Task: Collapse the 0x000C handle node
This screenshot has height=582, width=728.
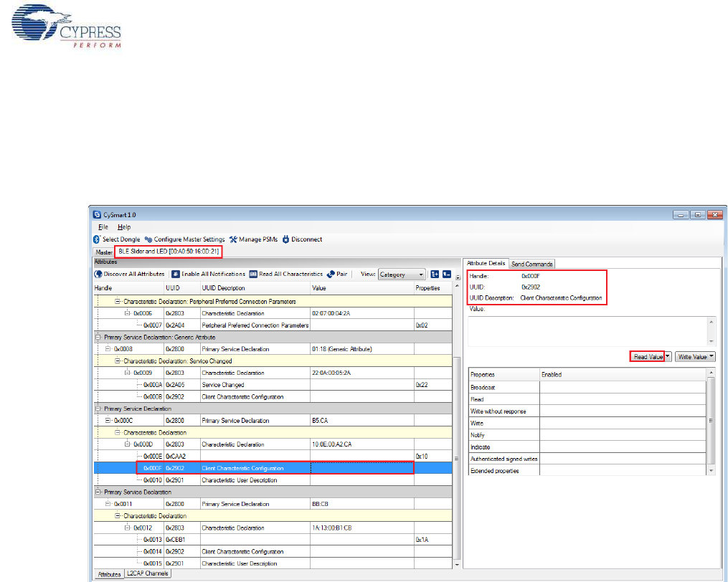Action: (108, 421)
